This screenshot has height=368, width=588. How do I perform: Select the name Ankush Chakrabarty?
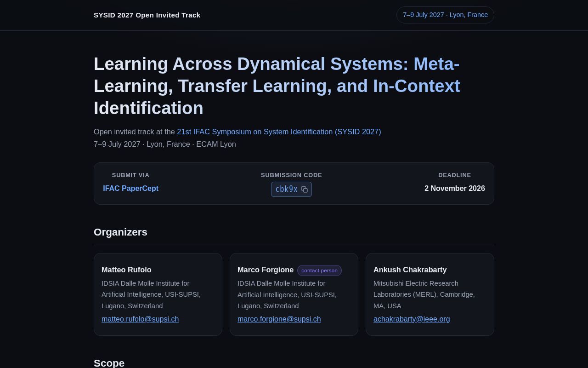click(410, 270)
